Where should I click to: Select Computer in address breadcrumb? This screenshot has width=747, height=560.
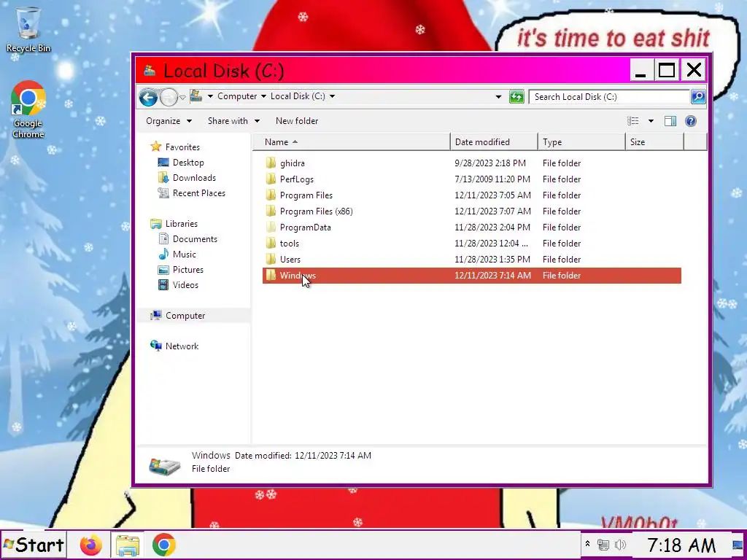point(237,96)
